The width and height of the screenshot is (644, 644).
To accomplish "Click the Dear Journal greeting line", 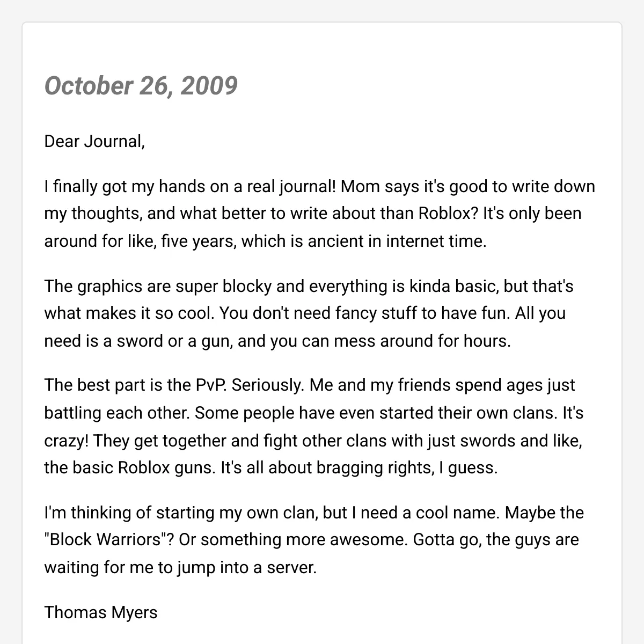I will 94,142.
